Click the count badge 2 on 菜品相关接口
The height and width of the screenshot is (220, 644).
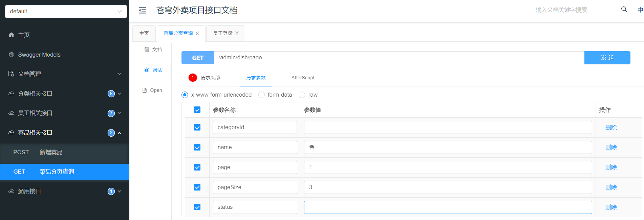[x=111, y=133]
